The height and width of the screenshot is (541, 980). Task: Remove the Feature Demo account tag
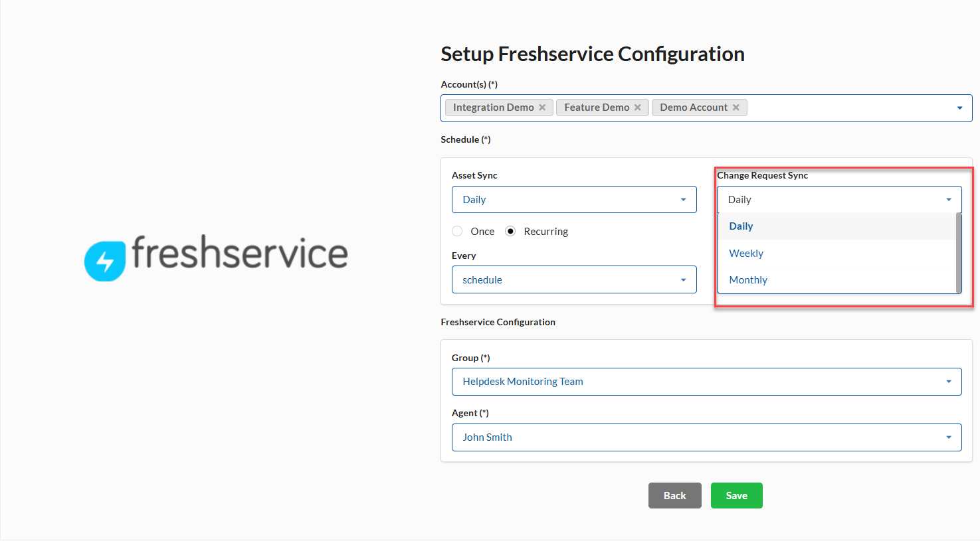pyautogui.click(x=638, y=108)
